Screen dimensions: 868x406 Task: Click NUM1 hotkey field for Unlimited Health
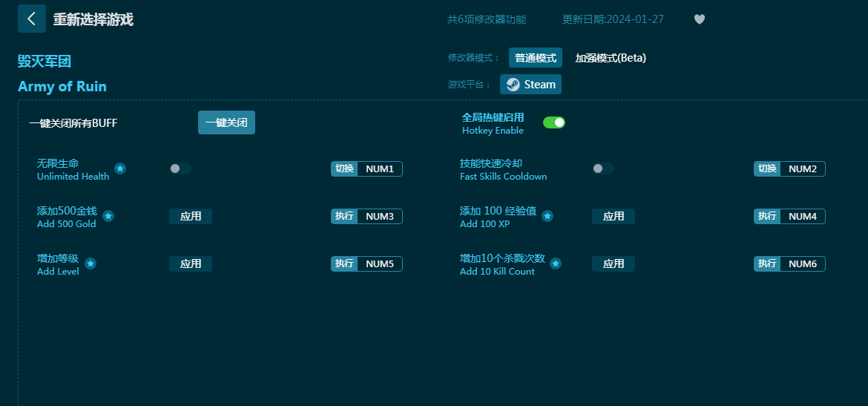pyautogui.click(x=379, y=168)
